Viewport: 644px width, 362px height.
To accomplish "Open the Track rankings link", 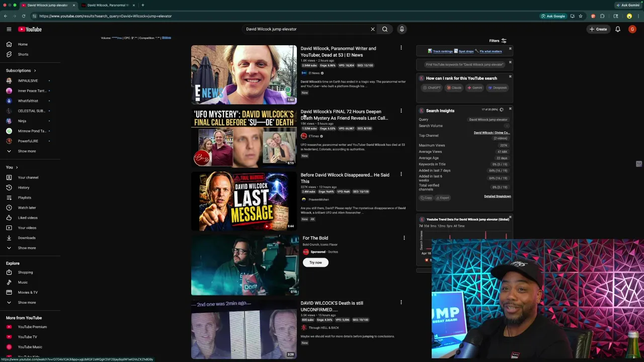I will (443, 51).
